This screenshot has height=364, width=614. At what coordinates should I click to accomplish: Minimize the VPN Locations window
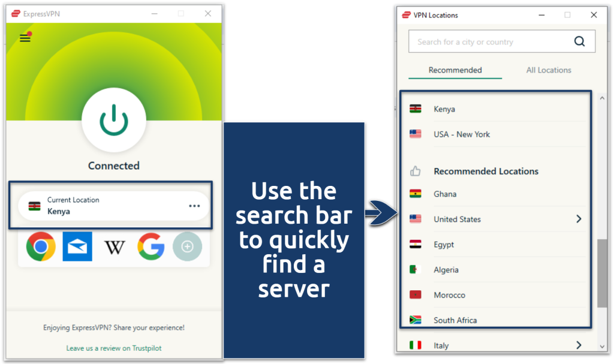click(x=541, y=15)
